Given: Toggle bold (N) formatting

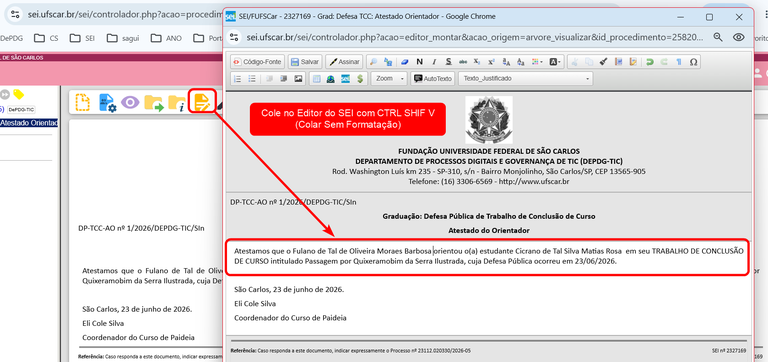Looking at the screenshot, I should tap(419, 62).
